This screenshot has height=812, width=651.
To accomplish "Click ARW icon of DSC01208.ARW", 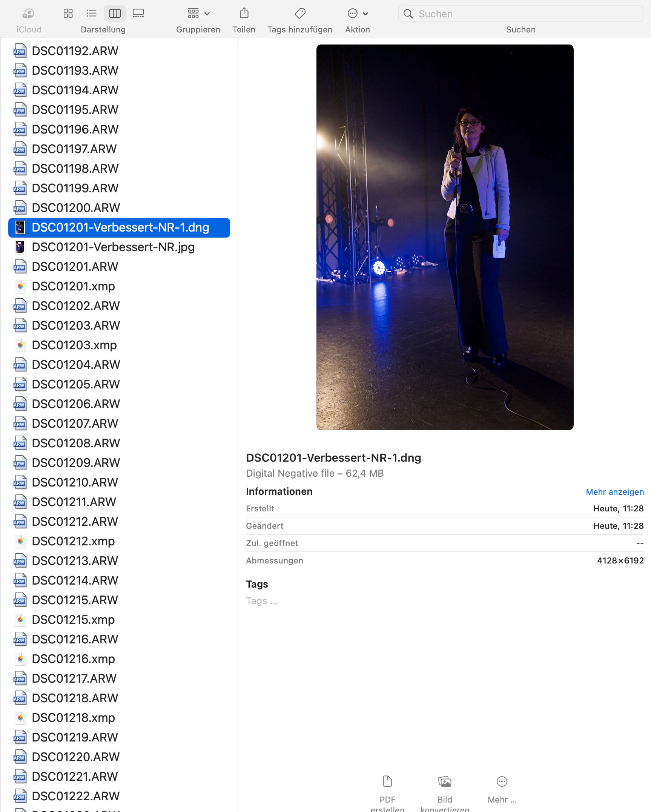I will (x=20, y=443).
